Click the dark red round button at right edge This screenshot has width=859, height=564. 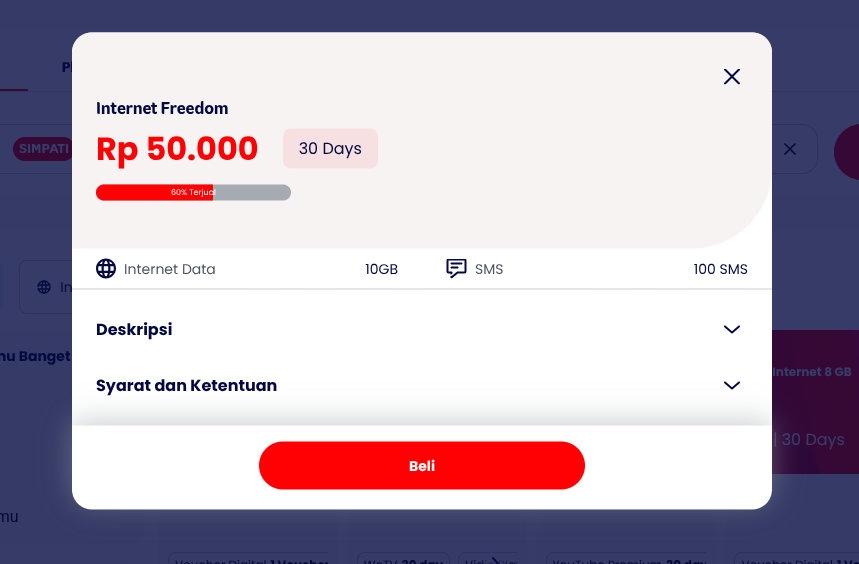[x=847, y=151]
